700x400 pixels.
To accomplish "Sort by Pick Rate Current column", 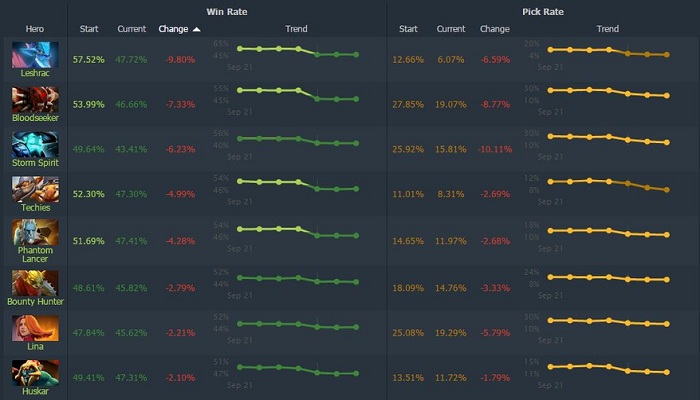I will click(451, 29).
